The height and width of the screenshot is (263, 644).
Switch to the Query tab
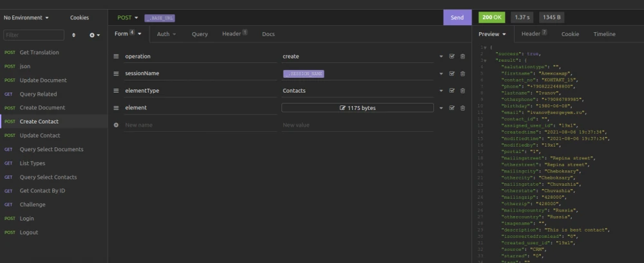(x=200, y=34)
